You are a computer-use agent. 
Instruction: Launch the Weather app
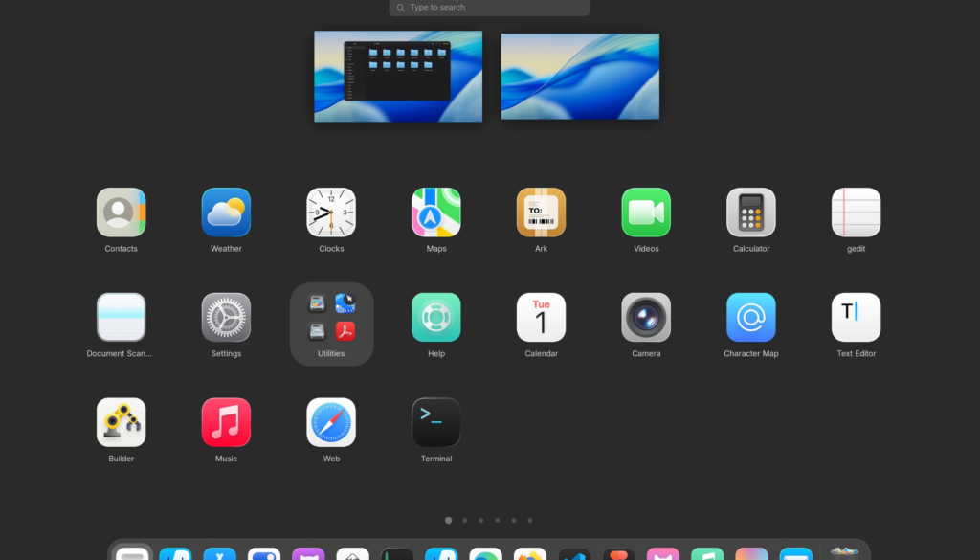click(x=226, y=213)
